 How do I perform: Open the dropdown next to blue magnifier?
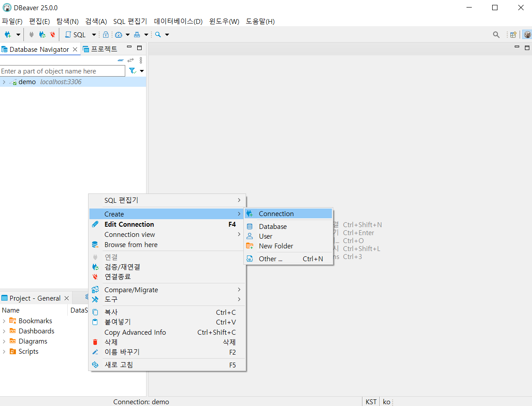[x=167, y=35]
